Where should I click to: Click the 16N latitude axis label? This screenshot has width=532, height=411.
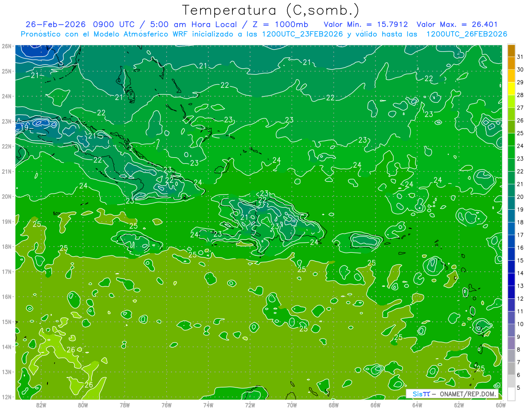click(7, 297)
